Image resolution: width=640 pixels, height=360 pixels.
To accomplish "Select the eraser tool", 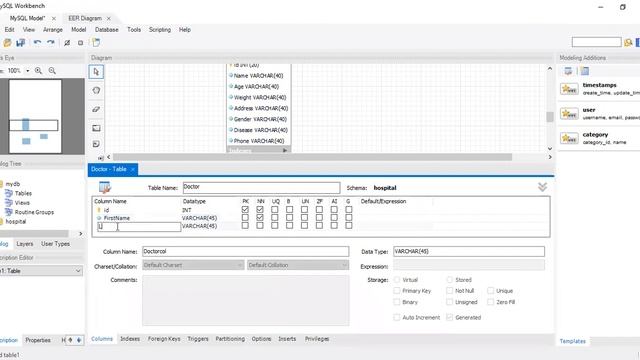I will (x=96, y=109).
